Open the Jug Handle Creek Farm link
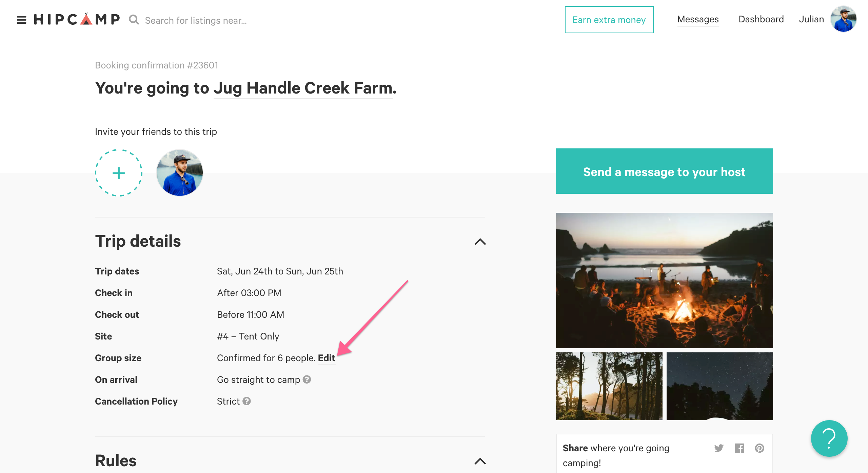 point(303,88)
